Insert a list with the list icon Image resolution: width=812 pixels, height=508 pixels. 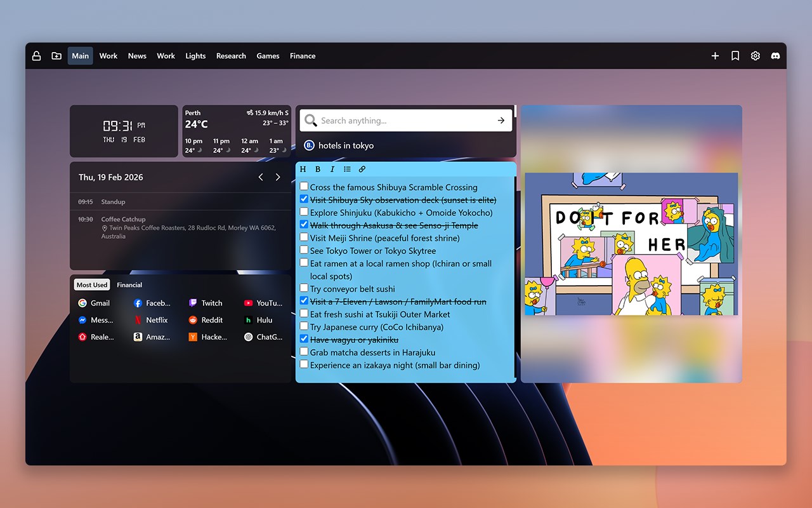[347, 169]
